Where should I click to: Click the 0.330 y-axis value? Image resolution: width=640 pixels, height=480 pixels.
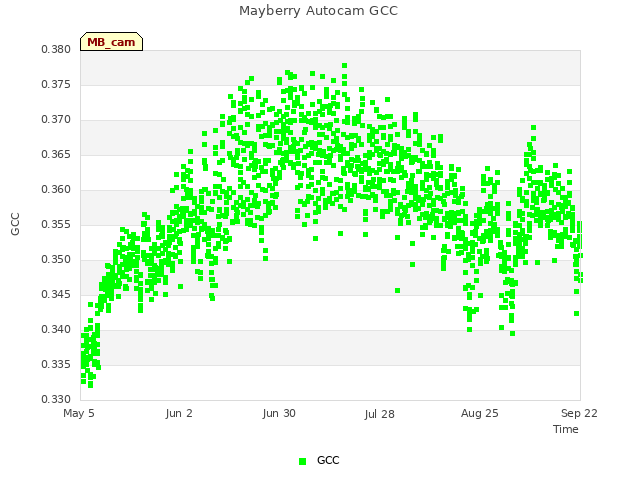point(56,399)
